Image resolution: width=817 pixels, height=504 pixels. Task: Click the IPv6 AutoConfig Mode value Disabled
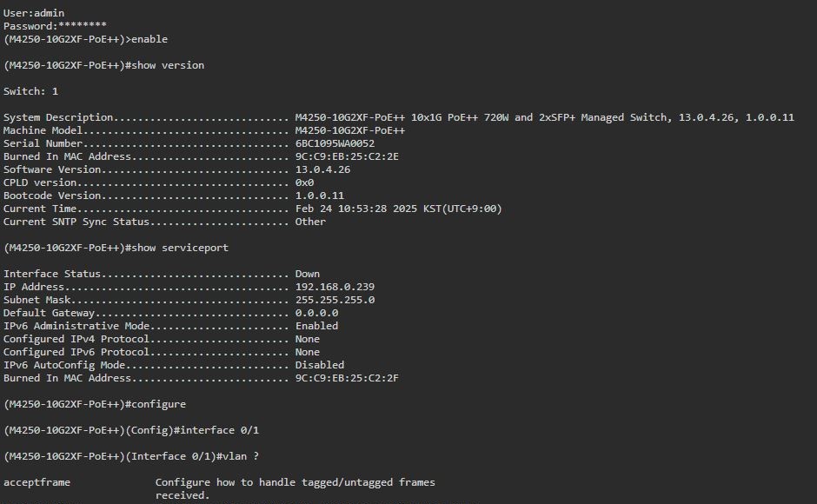pos(319,365)
